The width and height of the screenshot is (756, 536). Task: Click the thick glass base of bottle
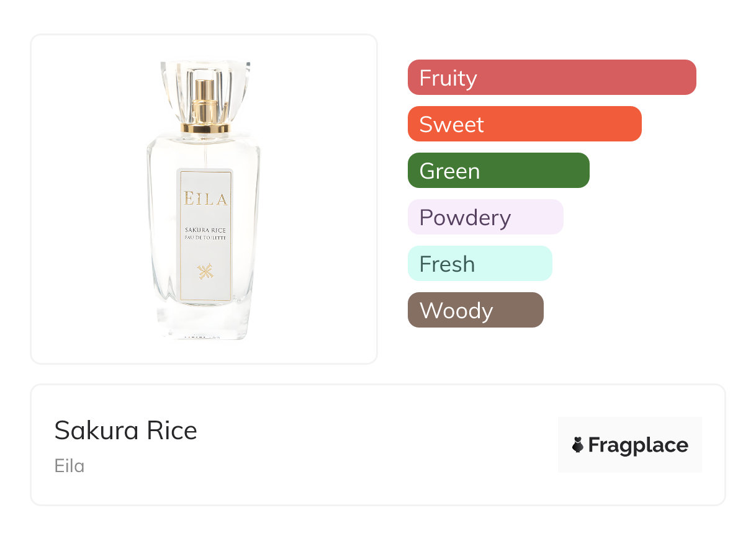(205, 321)
